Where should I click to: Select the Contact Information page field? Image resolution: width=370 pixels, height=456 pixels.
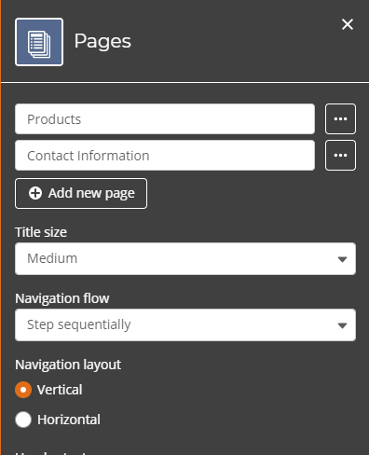pyautogui.click(x=165, y=156)
